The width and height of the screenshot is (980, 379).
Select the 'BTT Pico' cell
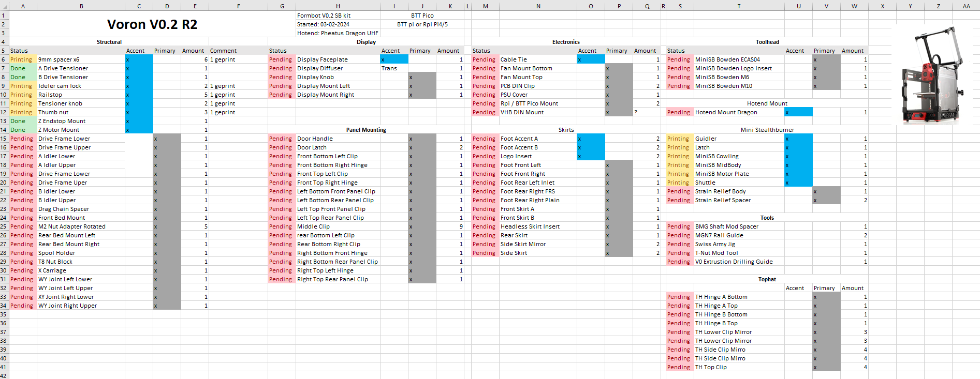(422, 16)
